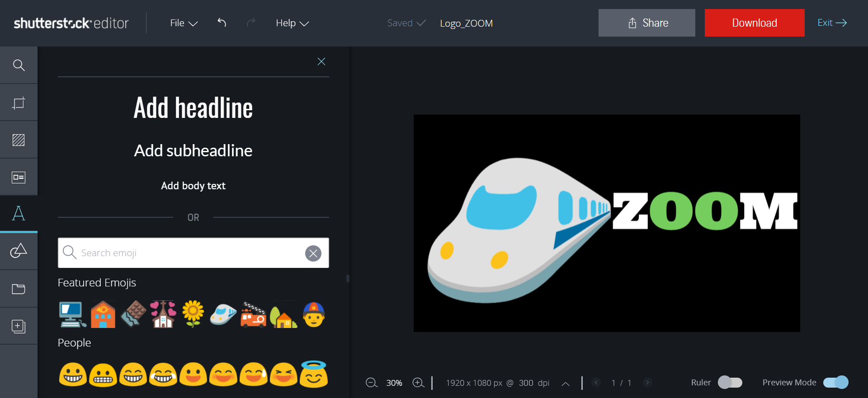Open the folder files panel

(19, 289)
